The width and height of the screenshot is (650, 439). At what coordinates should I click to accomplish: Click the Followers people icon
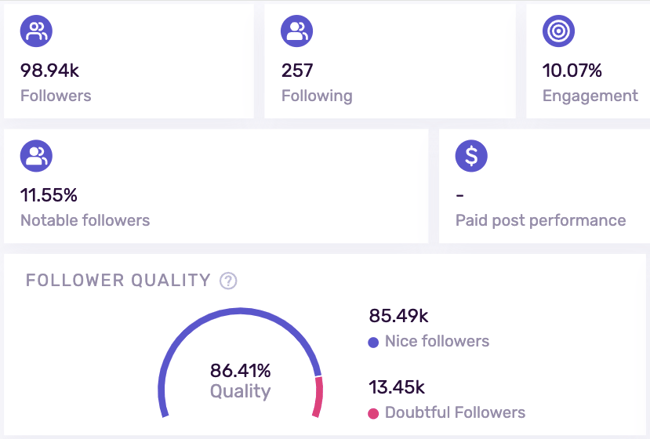(36, 31)
